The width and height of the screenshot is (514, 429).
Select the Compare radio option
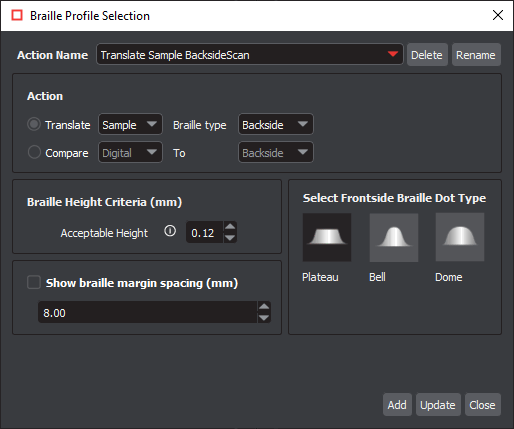point(34,152)
